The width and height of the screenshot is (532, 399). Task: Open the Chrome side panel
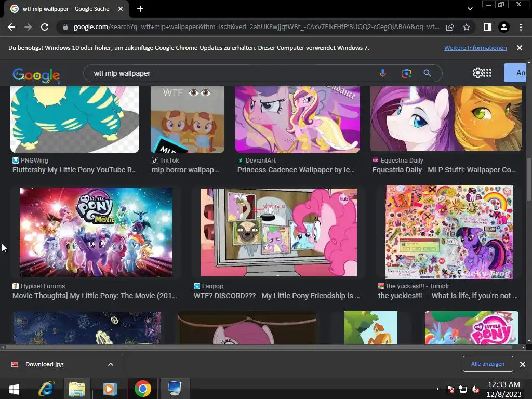[x=487, y=27]
